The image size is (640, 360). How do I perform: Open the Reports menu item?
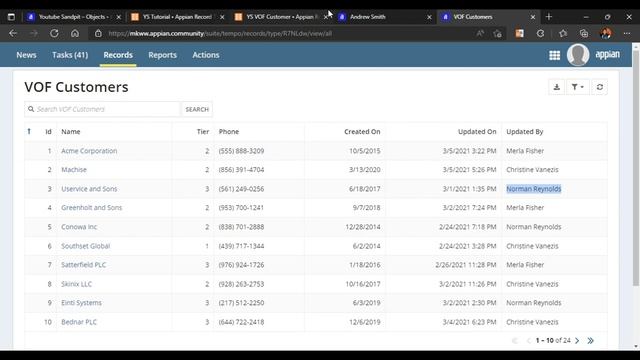click(x=162, y=55)
